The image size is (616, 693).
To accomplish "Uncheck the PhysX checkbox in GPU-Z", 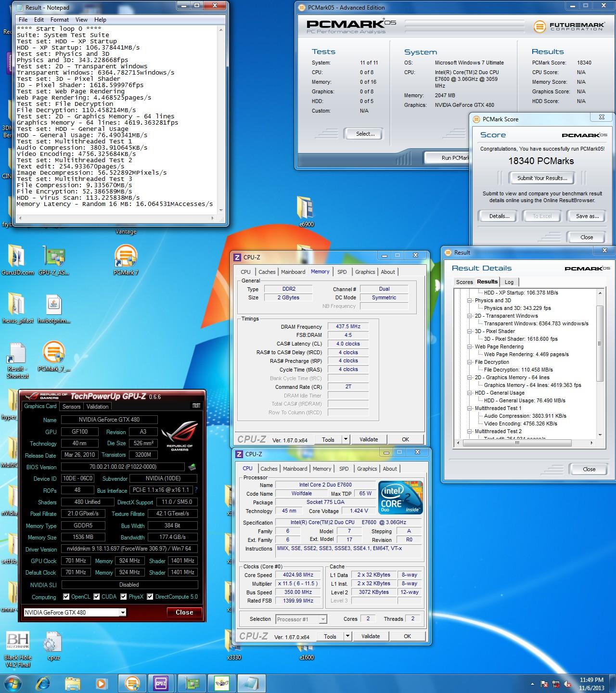I will tap(124, 596).
